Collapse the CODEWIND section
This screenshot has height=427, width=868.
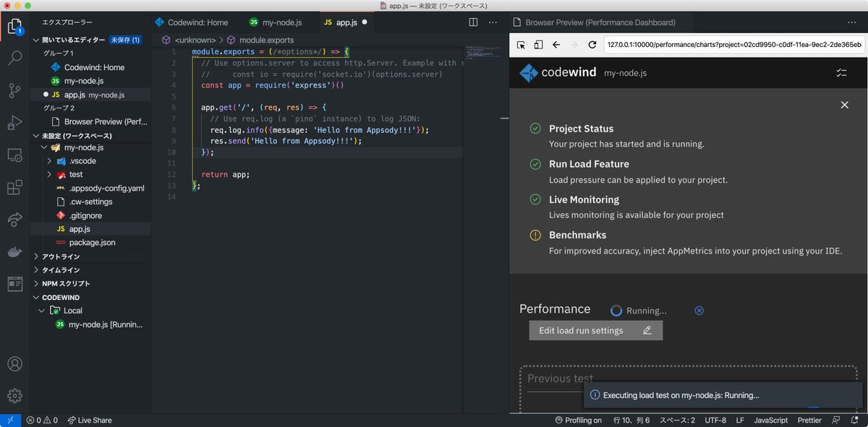[x=36, y=297]
